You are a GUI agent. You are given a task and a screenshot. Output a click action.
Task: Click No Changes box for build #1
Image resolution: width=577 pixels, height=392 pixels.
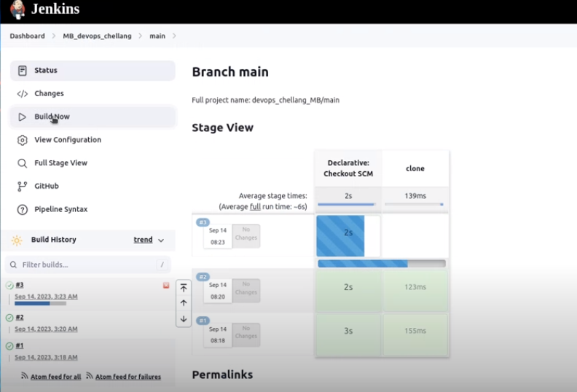coord(246,334)
